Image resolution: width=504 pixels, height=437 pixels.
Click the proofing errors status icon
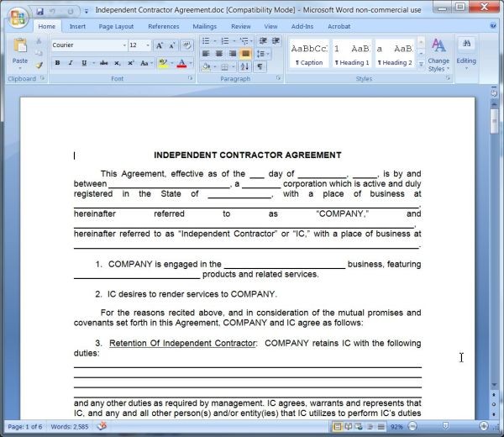point(102,426)
